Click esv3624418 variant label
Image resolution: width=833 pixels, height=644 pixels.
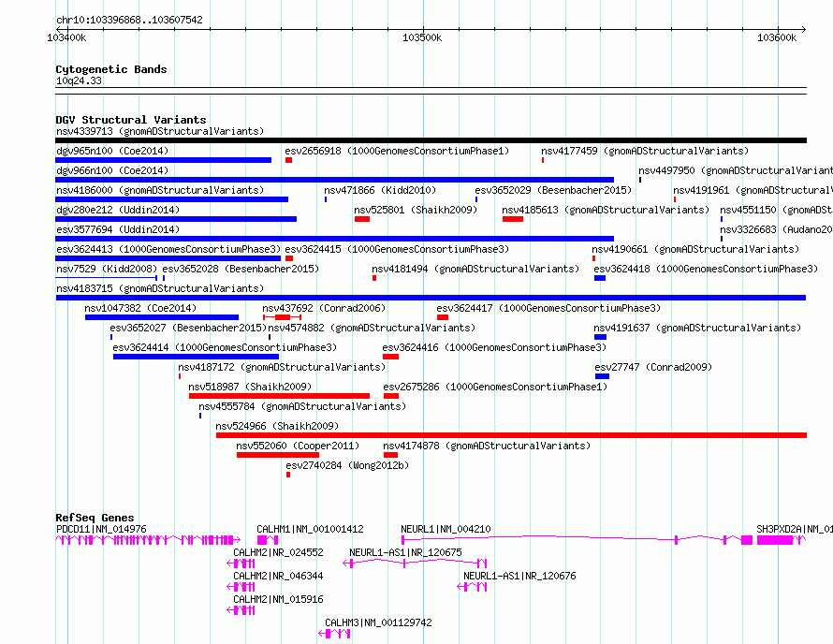click(x=706, y=269)
